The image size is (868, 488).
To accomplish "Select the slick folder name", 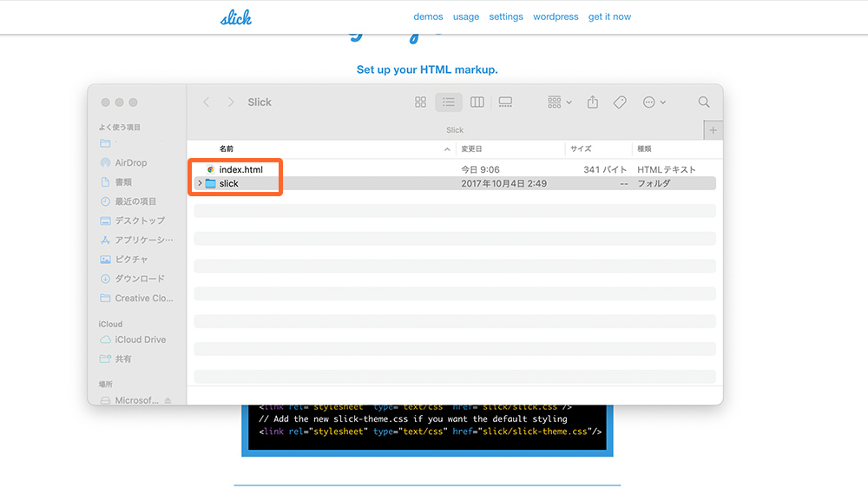I will pos(228,183).
